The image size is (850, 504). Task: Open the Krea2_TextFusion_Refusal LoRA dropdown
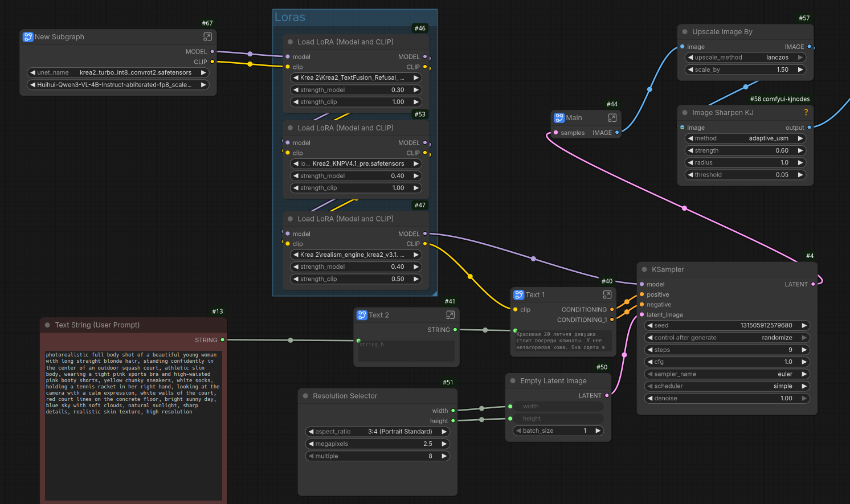(x=356, y=78)
